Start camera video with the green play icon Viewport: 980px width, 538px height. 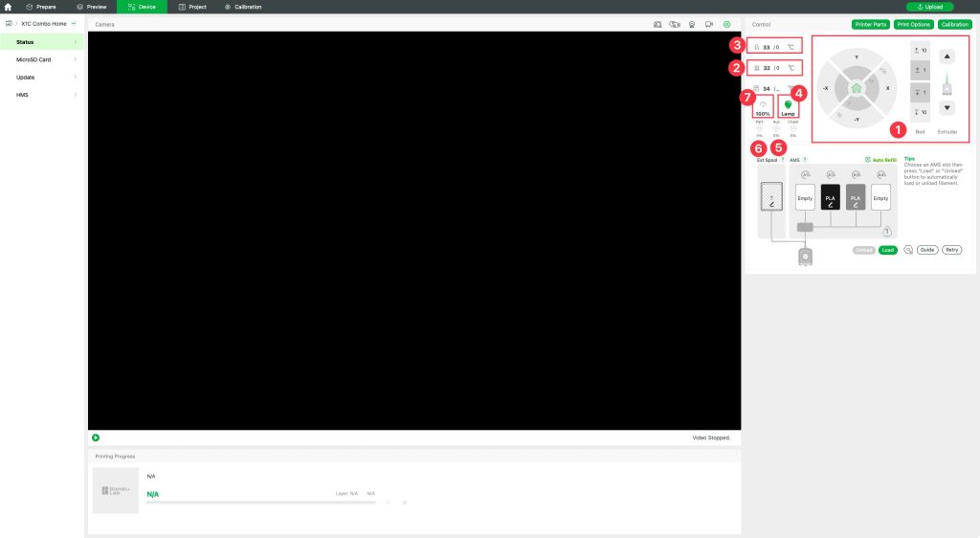[x=96, y=437]
